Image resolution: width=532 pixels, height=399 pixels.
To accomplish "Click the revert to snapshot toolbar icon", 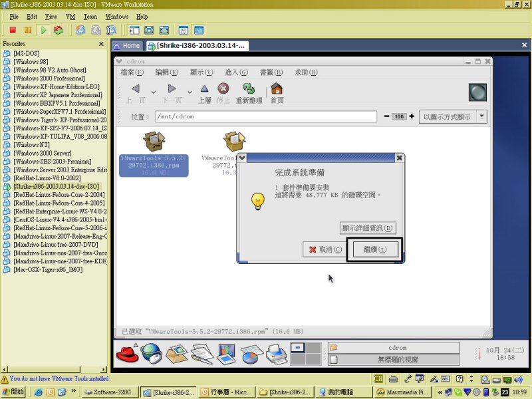I will [x=96, y=30].
